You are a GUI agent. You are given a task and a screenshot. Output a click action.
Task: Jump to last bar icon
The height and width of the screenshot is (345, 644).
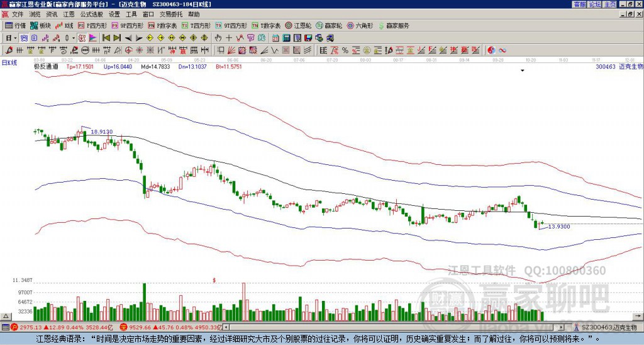pyautogui.click(x=117, y=38)
